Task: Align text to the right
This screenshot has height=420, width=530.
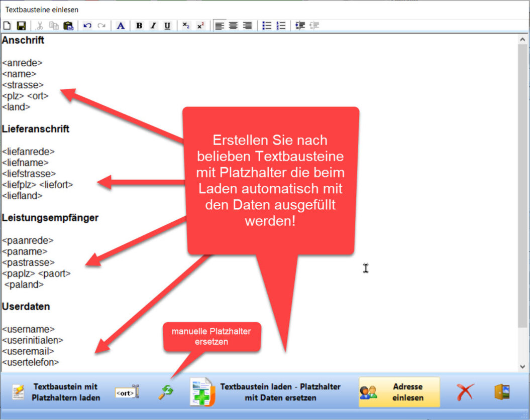Action: point(247,26)
